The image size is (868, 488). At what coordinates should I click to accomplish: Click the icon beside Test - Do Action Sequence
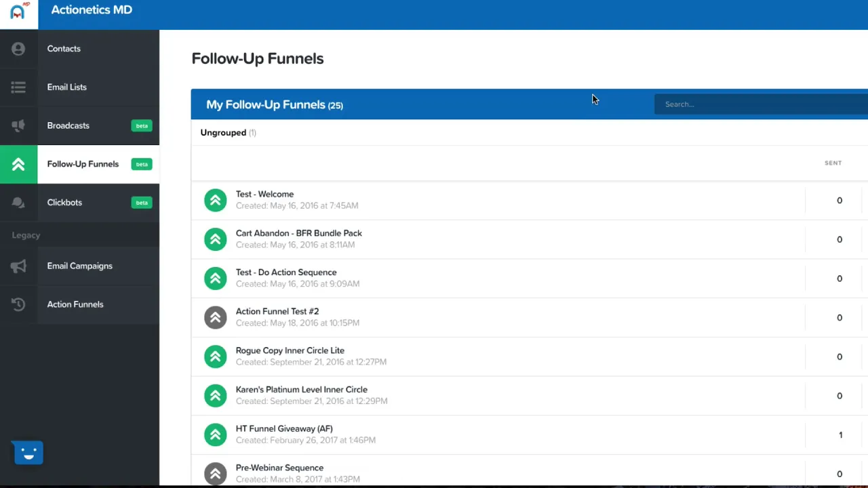[x=216, y=278]
